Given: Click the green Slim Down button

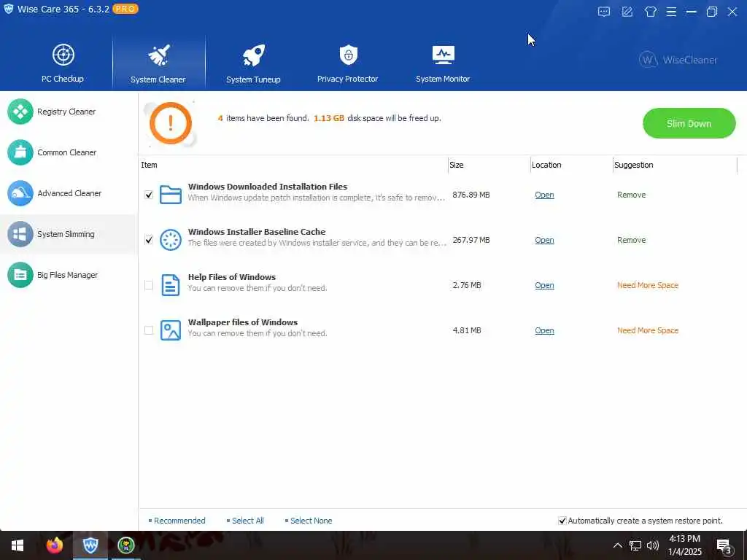Looking at the screenshot, I should 689,123.
